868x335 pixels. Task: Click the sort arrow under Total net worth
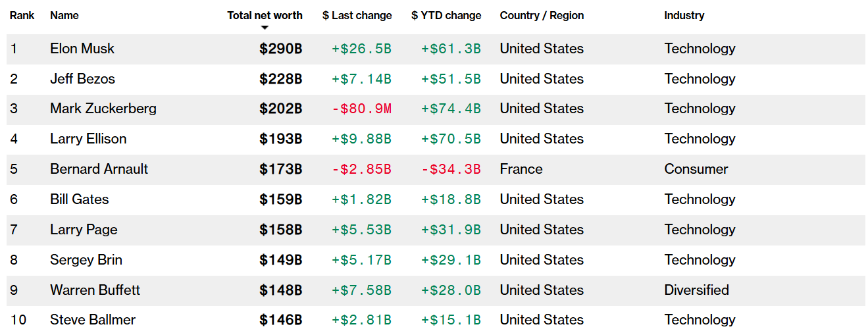click(265, 28)
